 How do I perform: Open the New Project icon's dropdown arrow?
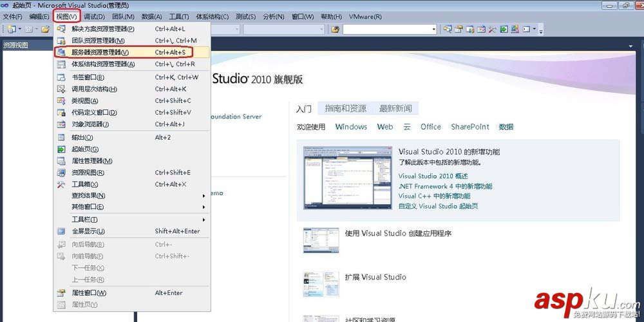20,29
